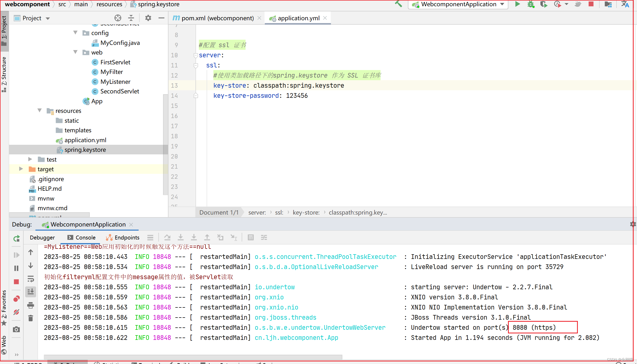Click the Debug bug icon in top toolbar
This screenshot has height=364, width=637.
tap(531, 4)
